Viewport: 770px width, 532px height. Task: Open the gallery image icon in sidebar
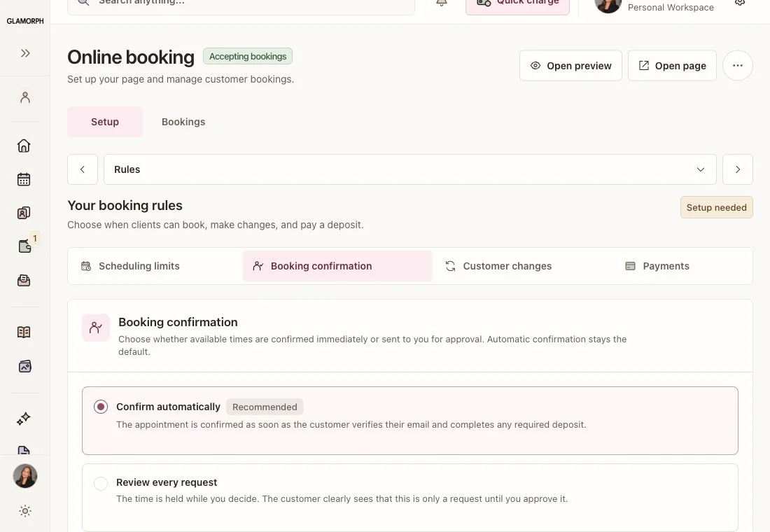(x=24, y=367)
